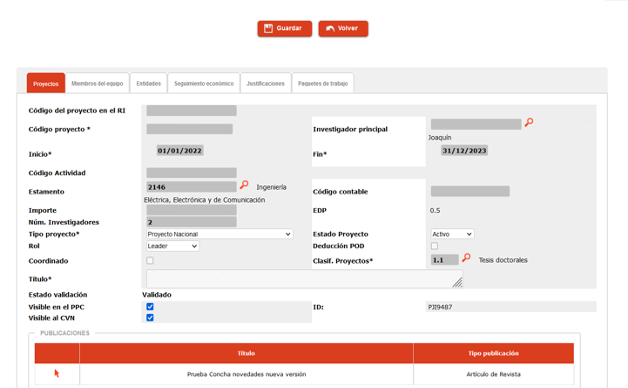Click the 'Artículo de Revista' cell
Image resolution: width=628 pixels, height=388 pixels.
point(493,374)
